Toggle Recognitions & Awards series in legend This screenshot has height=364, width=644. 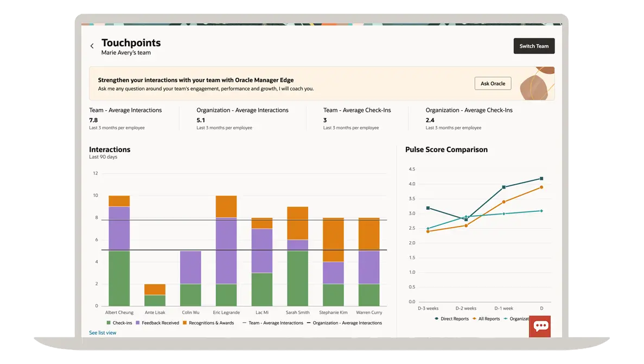(x=185, y=323)
